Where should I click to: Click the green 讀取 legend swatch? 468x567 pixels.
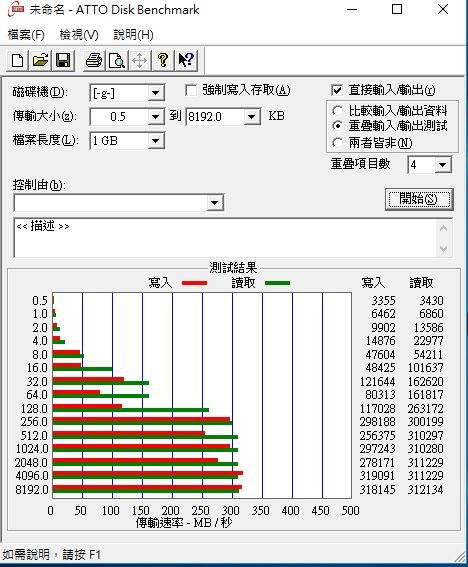[x=277, y=283]
